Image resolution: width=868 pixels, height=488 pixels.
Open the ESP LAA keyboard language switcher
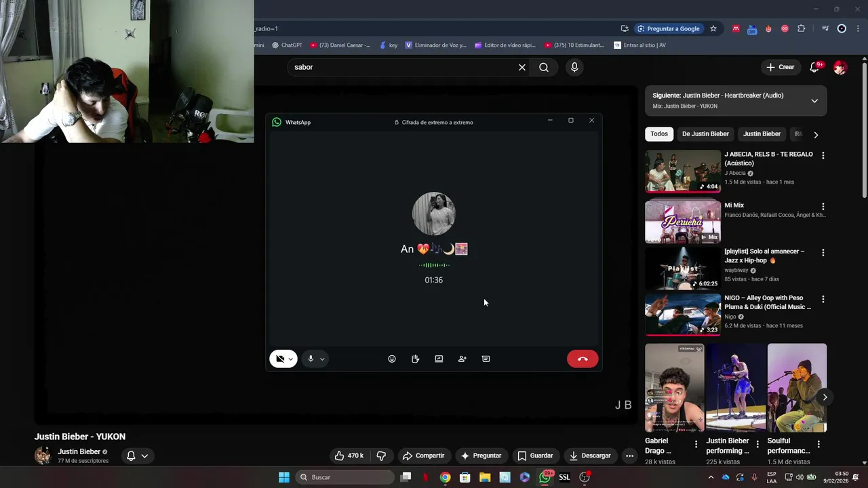(772, 477)
